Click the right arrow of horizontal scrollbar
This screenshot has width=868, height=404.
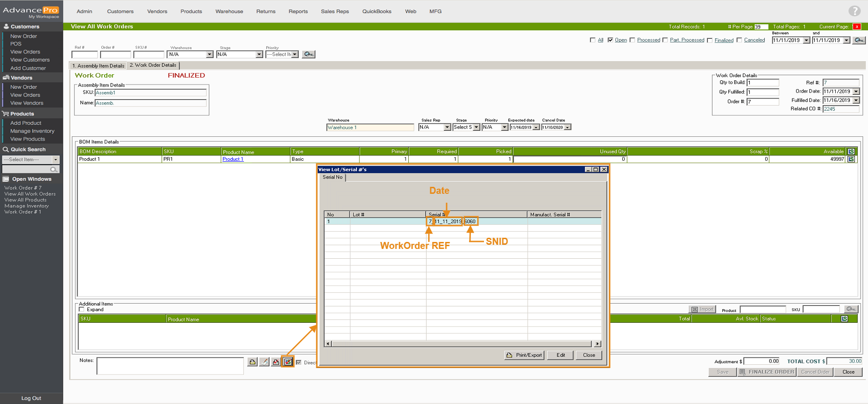[597, 344]
